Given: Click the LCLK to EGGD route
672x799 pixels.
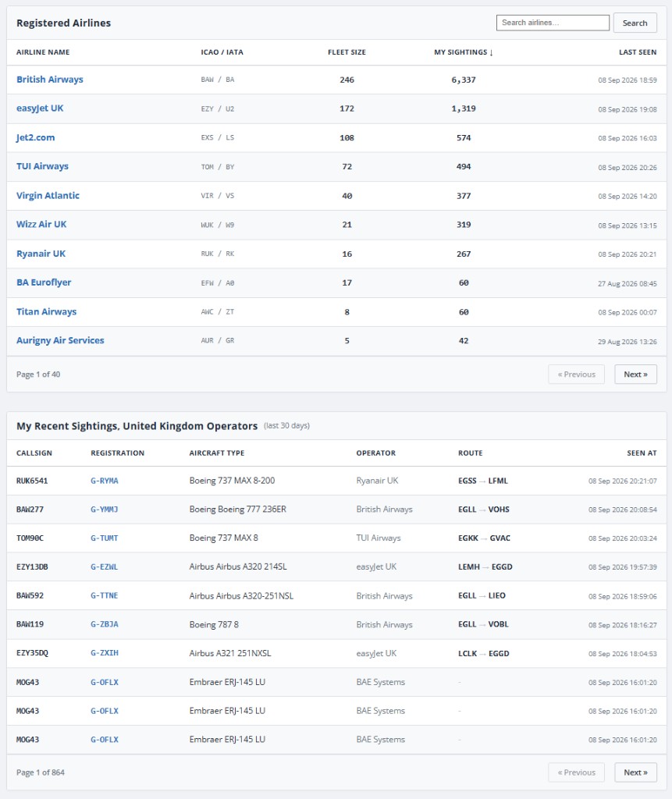Looking at the screenshot, I should (484, 653).
